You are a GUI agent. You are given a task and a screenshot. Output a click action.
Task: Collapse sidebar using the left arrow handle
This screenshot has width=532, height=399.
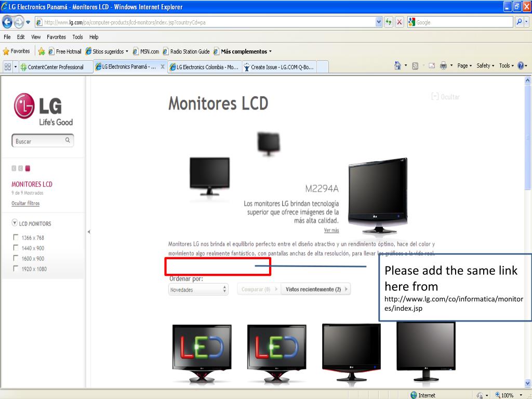coord(89,232)
